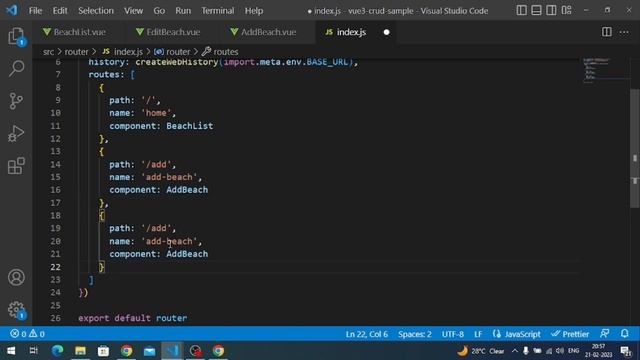Open the Go menu

159,11
